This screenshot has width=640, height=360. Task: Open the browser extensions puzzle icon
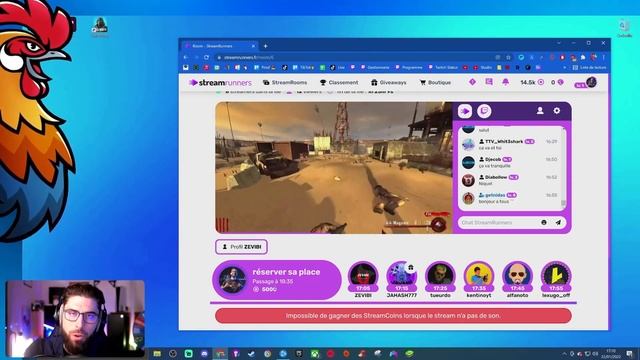point(583,57)
